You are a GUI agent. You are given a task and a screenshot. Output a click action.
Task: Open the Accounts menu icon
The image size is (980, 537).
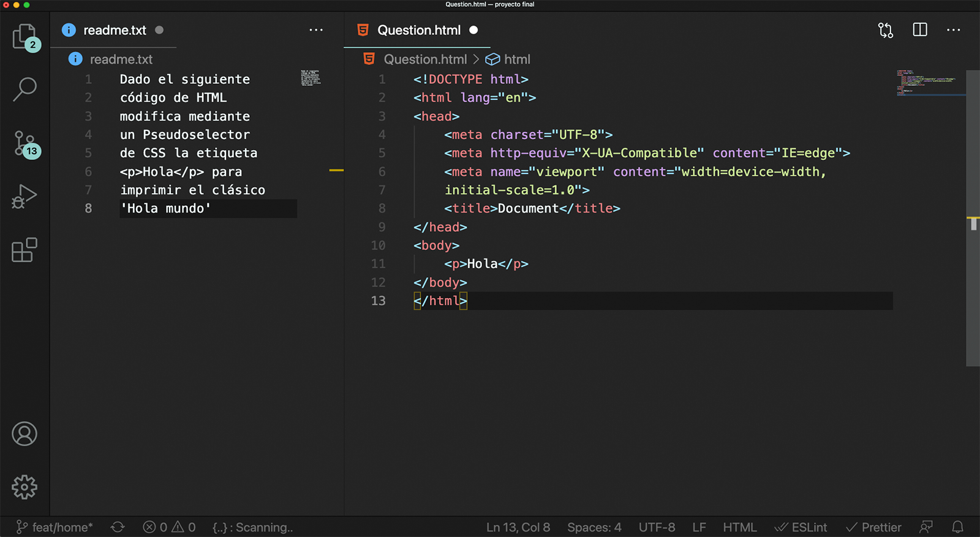coord(24,434)
